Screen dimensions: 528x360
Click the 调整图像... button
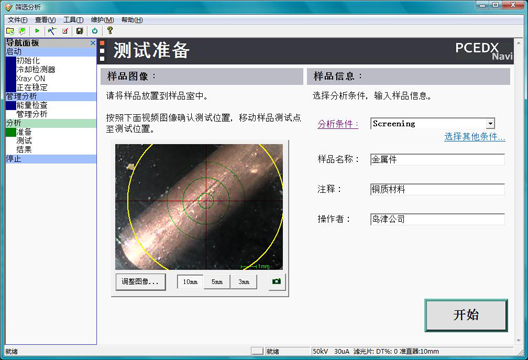(141, 282)
